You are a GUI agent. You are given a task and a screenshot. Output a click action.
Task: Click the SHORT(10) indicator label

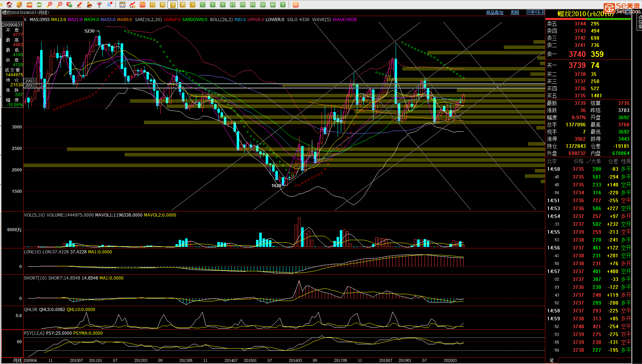coord(35,278)
